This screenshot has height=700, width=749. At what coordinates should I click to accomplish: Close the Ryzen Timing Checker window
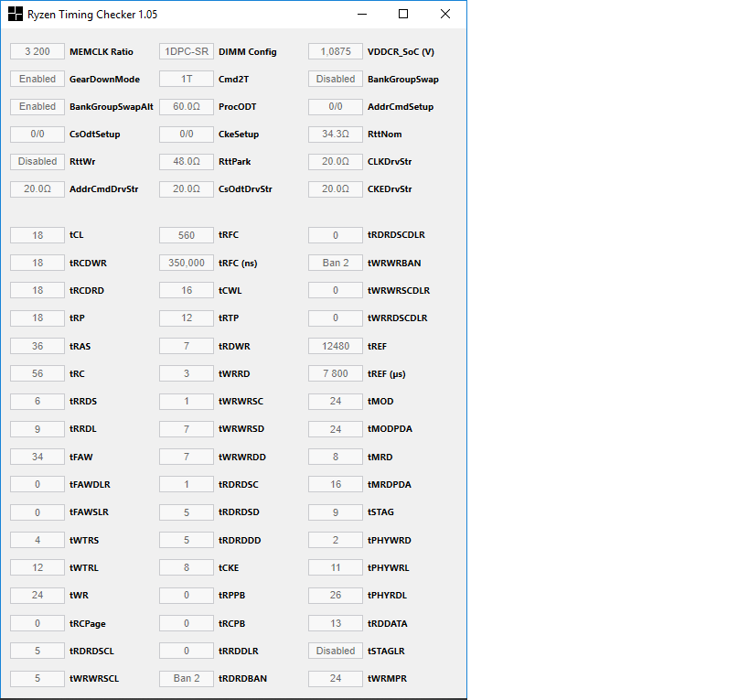click(x=444, y=15)
